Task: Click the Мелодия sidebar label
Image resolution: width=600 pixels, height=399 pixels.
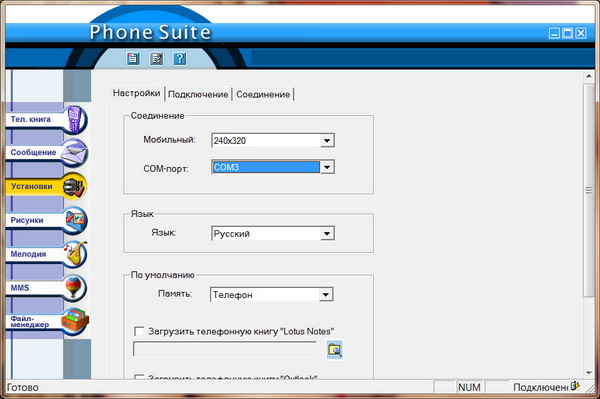Action: point(28,254)
